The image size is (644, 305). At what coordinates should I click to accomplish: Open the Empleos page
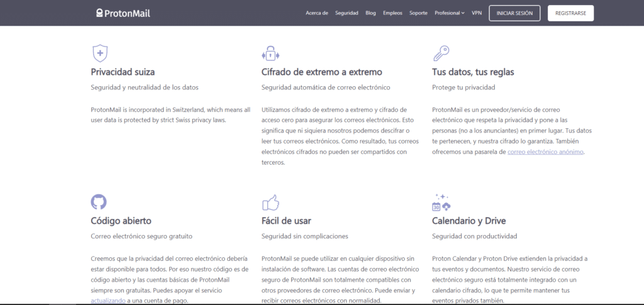point(392,13)
